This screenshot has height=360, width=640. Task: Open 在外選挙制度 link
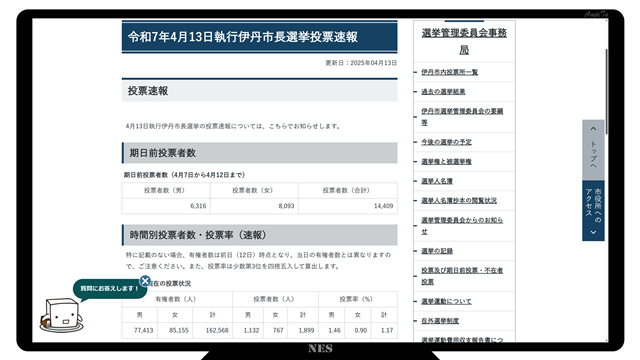tap(440, 321)
